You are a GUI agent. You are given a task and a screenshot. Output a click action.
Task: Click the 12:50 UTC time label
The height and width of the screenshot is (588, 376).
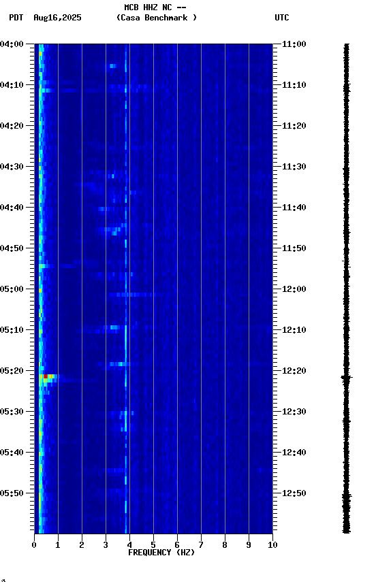pyautogui.click(x=294, y=493)
